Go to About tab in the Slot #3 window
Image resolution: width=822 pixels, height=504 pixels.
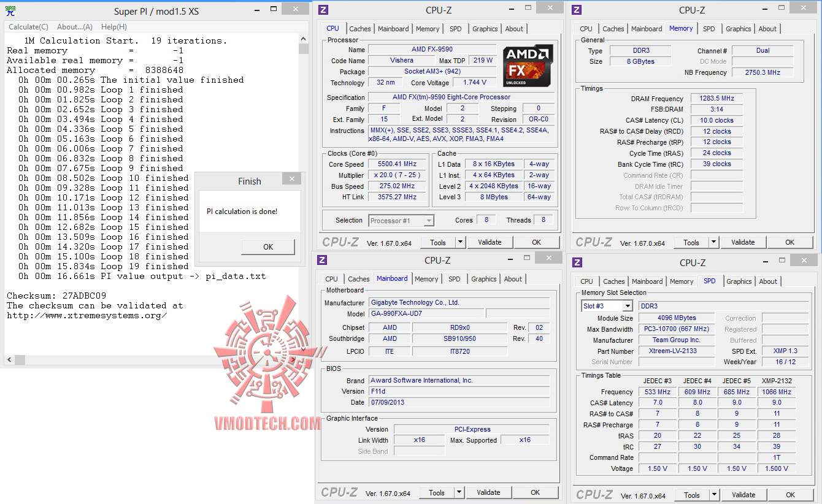click(769, 281)
